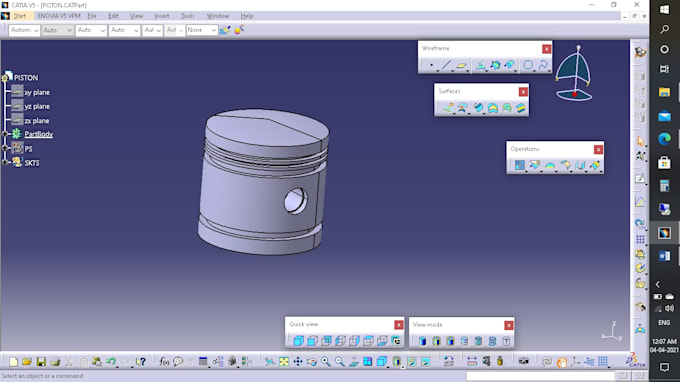680x382 pixels.
Task: Toggle the grid icon in bottom toolbar
Action: coord(603,361)
